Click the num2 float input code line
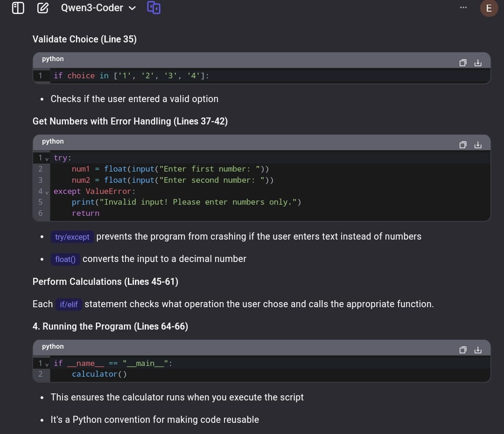 coord(173,180)
